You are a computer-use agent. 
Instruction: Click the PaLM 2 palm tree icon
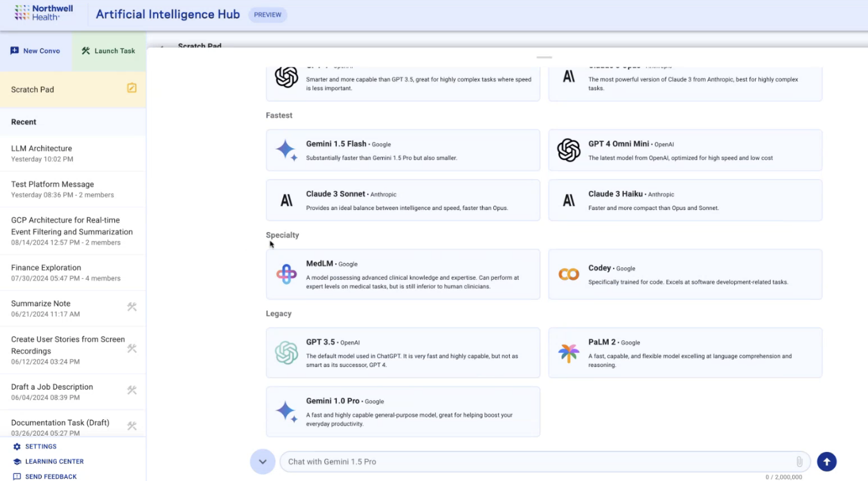(x=569, y=353)
